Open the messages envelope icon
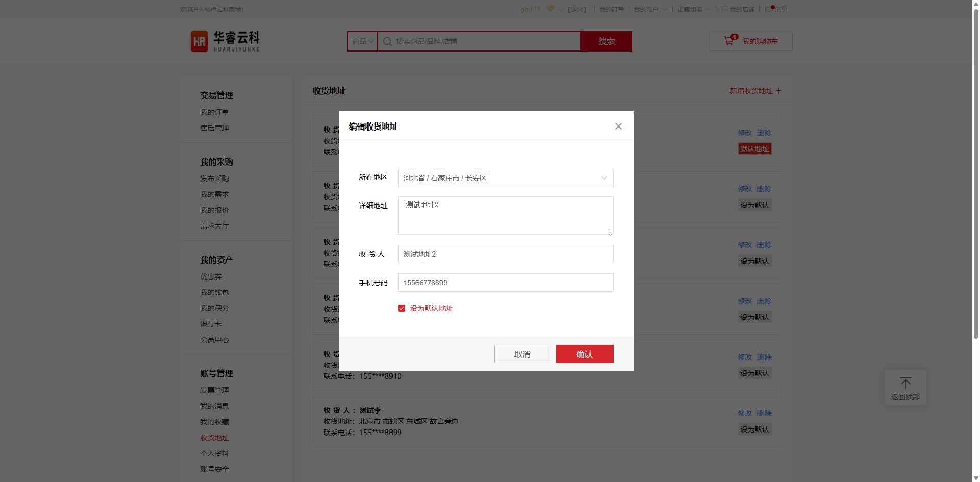The width and height of the screenshot is (980, 482). click(768, 9)
